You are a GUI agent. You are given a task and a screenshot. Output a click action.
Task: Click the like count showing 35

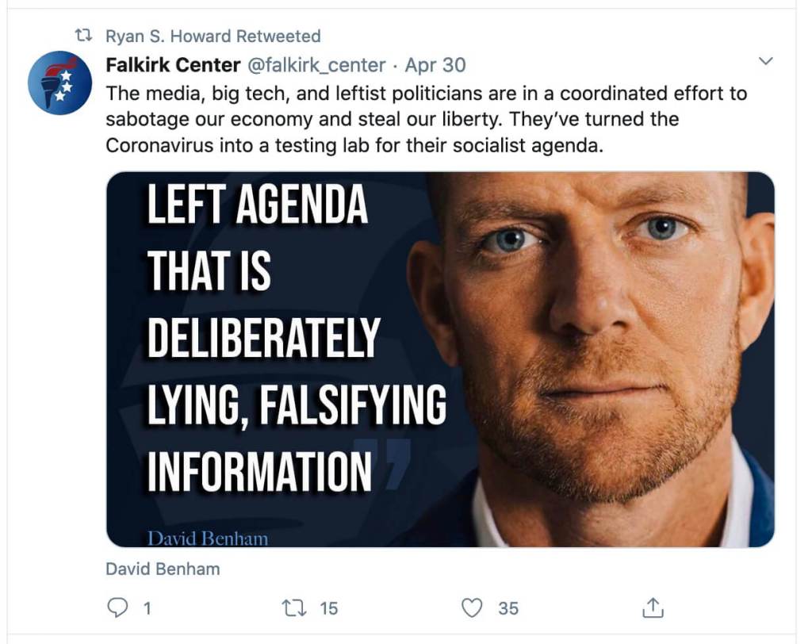[508, 608]
